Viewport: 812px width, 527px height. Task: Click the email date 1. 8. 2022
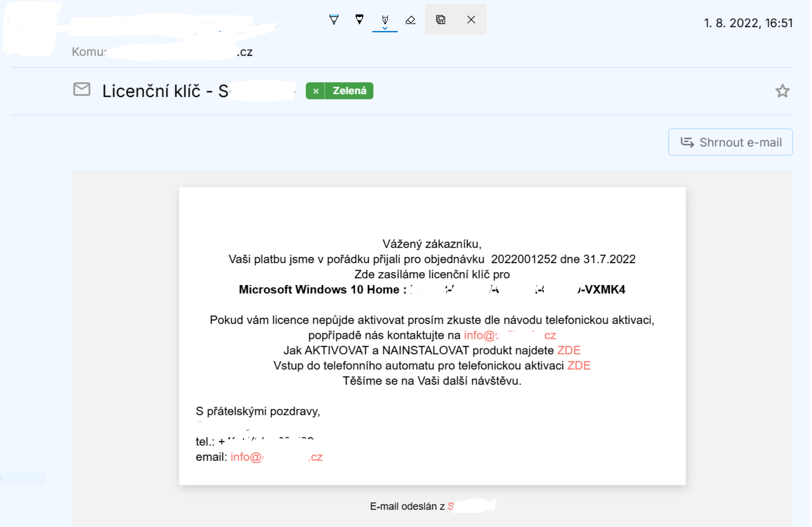coord(748,23)
